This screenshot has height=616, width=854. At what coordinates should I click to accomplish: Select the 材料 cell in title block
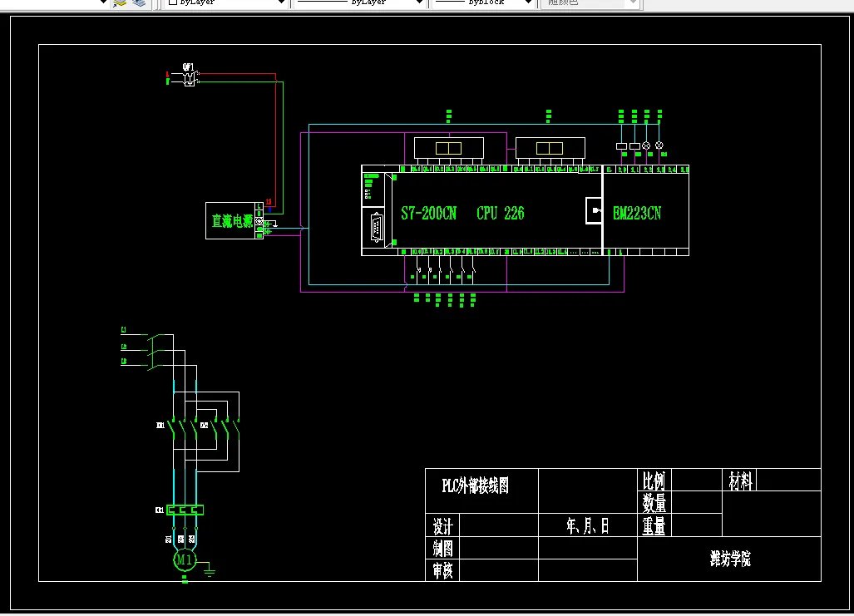pyautogui.click(x=740, y=480)
